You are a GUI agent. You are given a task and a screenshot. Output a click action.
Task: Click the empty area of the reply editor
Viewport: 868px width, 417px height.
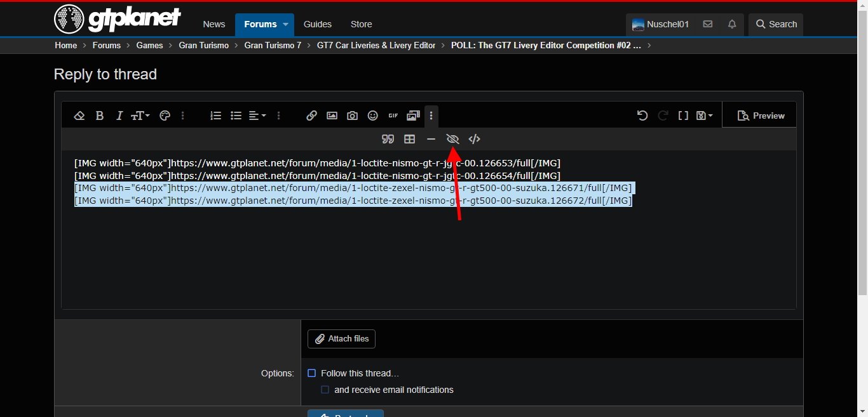click(x=428, y=257)
